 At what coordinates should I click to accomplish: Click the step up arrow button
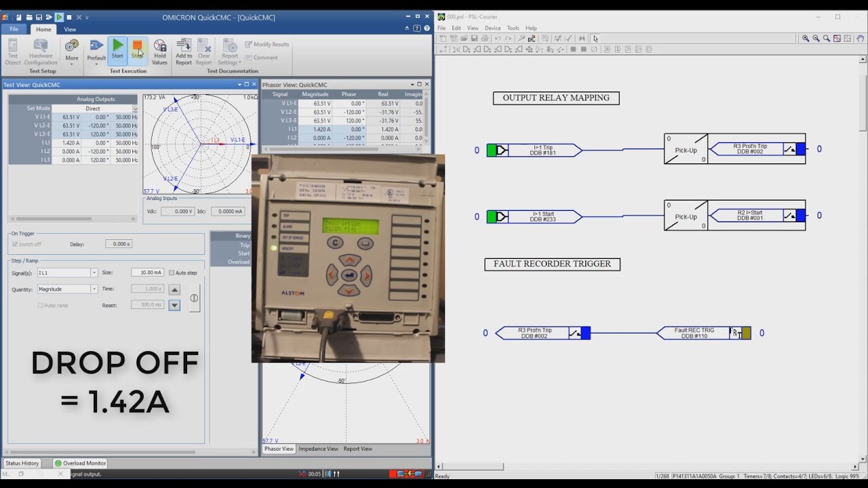pyautogui.click(x=174, y=289)
